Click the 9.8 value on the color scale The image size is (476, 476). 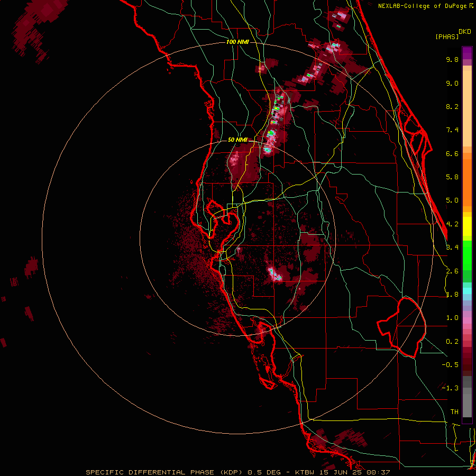tap(452, 59)
